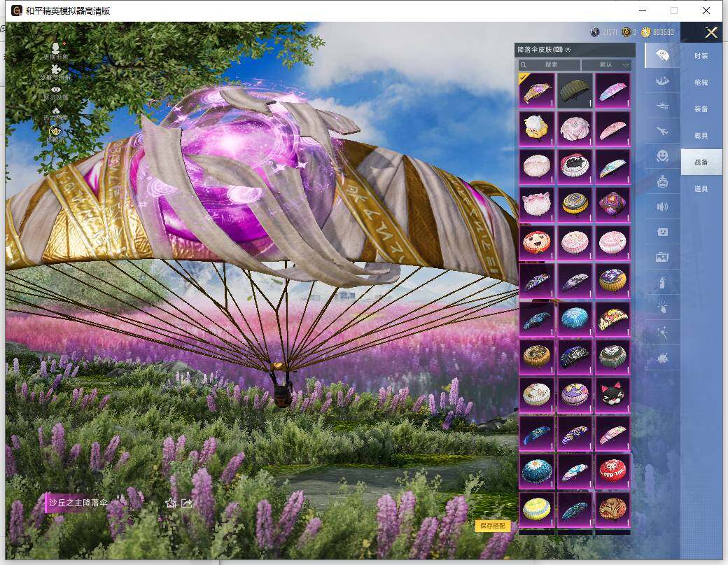Click the silver currency coin icon
The image size is (728, 565).
click(x=595, y=32)
